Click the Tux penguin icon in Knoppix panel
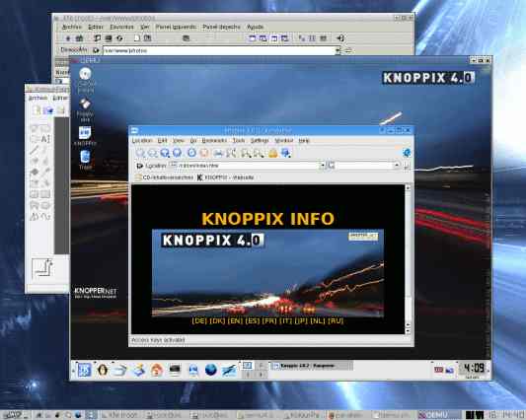The height and width of the screenshot is (420, 526). pyautogui.click(x=103, y=370)
